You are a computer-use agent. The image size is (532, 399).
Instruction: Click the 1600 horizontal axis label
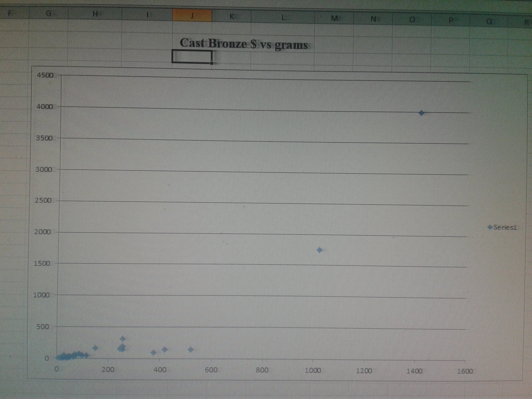pos(465,371)
